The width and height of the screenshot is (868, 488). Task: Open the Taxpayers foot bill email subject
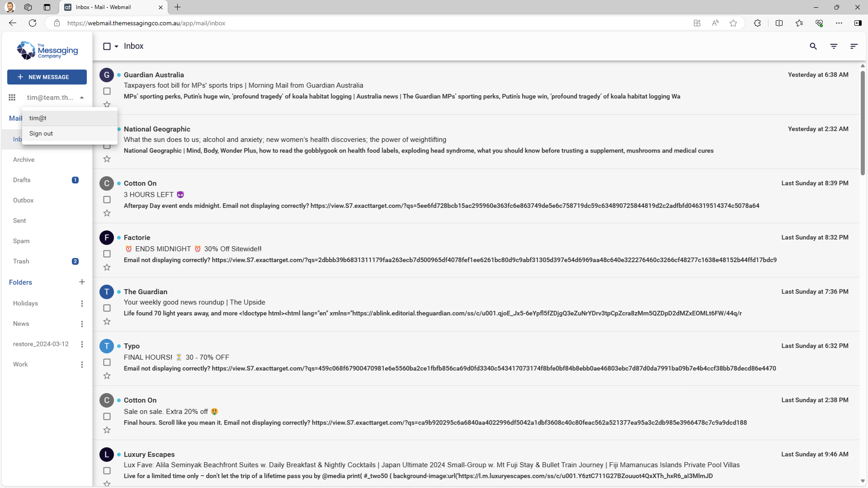243,85
